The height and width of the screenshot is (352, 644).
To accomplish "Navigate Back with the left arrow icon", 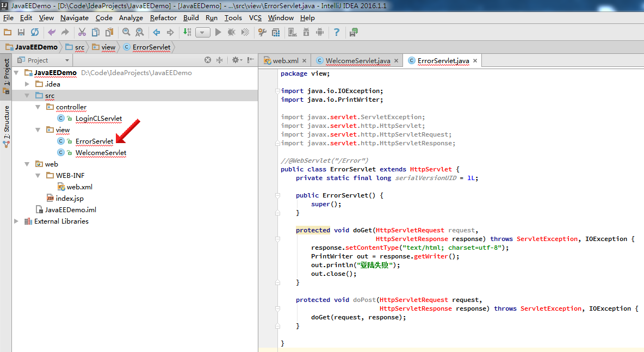I will [157, 32].
